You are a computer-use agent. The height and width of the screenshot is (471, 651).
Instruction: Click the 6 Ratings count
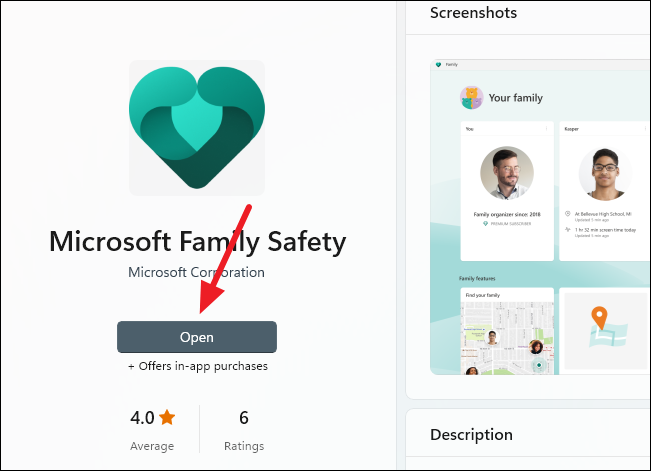(x=244, y=430)
